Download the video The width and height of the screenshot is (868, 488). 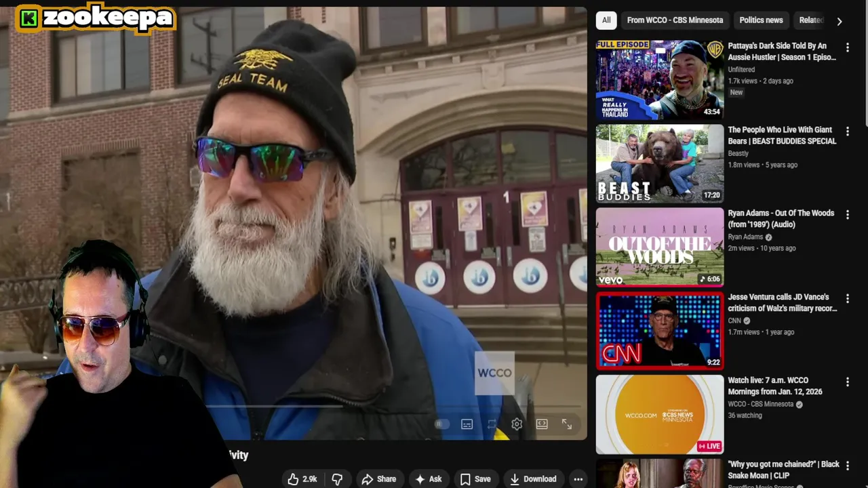(533, 479)
